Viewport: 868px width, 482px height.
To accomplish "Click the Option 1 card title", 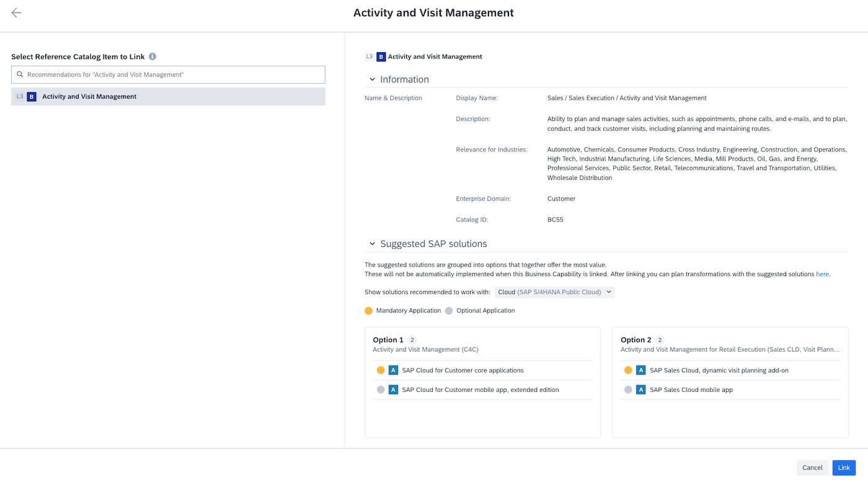I will click(388, 340).
